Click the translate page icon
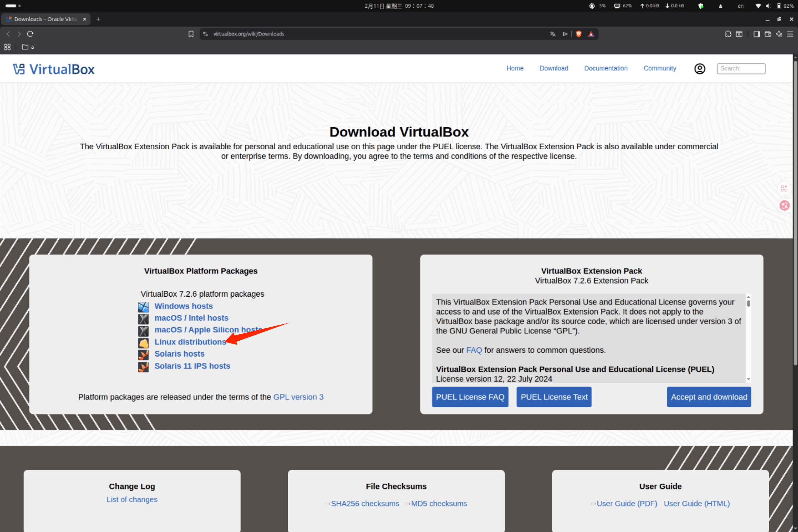This screenshot has width=798, height=532. click(x=553, y=34)
